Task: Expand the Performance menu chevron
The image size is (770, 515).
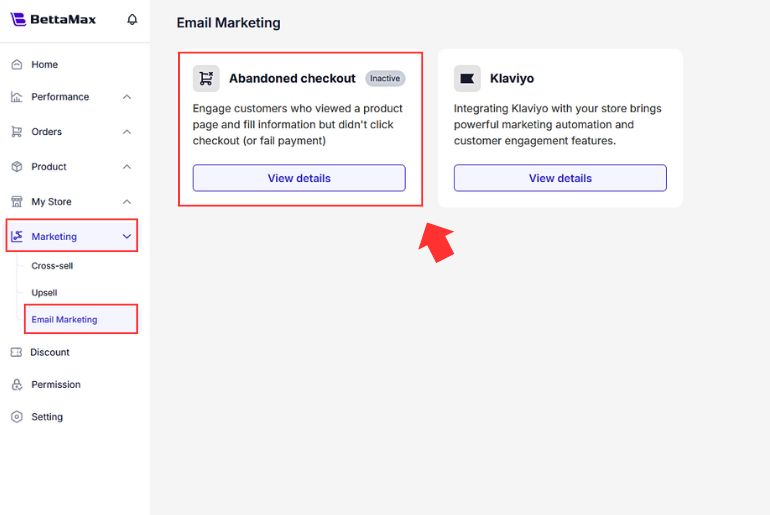Action: click(x=127, y=97)
